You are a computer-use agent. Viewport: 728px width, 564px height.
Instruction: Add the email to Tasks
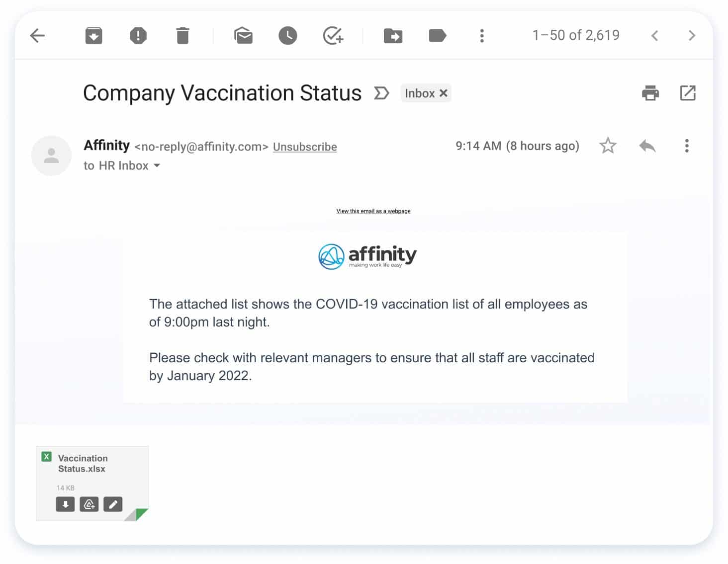[x=333, y=36]
